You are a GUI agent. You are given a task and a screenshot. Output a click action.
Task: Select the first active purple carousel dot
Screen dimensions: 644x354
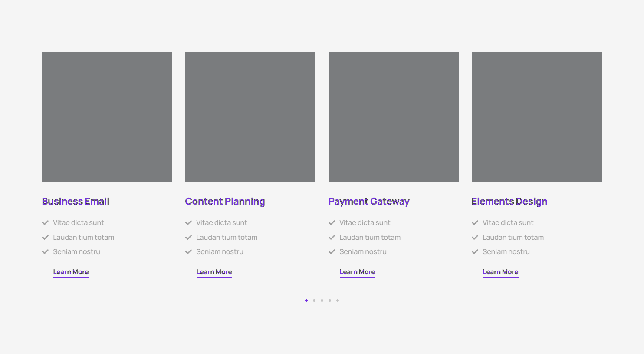pyautogui.click(x=306, y=301)
